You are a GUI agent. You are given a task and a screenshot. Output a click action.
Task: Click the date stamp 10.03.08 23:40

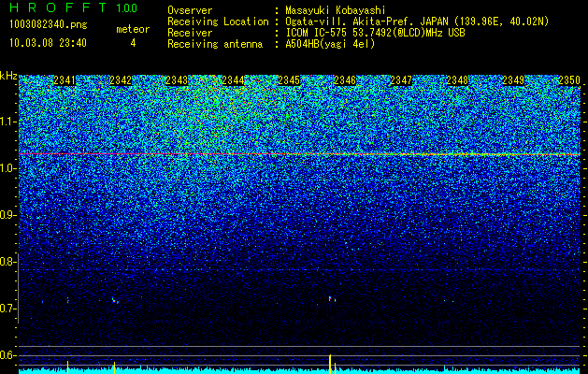(x=48, y=43)
